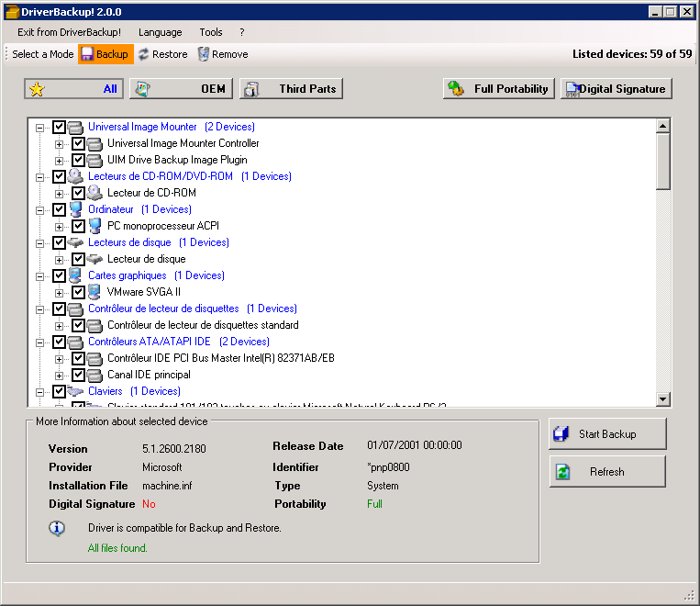Click the Universal Image Mounter Controller device icon
The image size is (700, 606).
[x=94, y=144]
